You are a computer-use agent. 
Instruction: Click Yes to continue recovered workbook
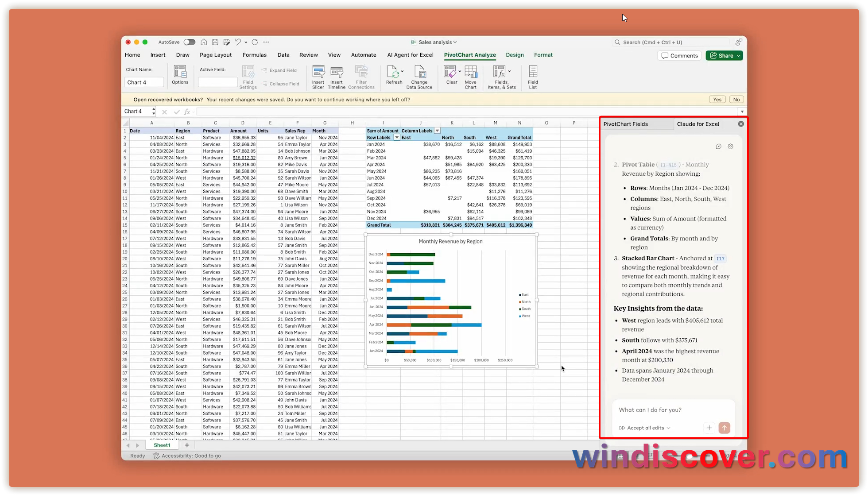coord(717,99)
